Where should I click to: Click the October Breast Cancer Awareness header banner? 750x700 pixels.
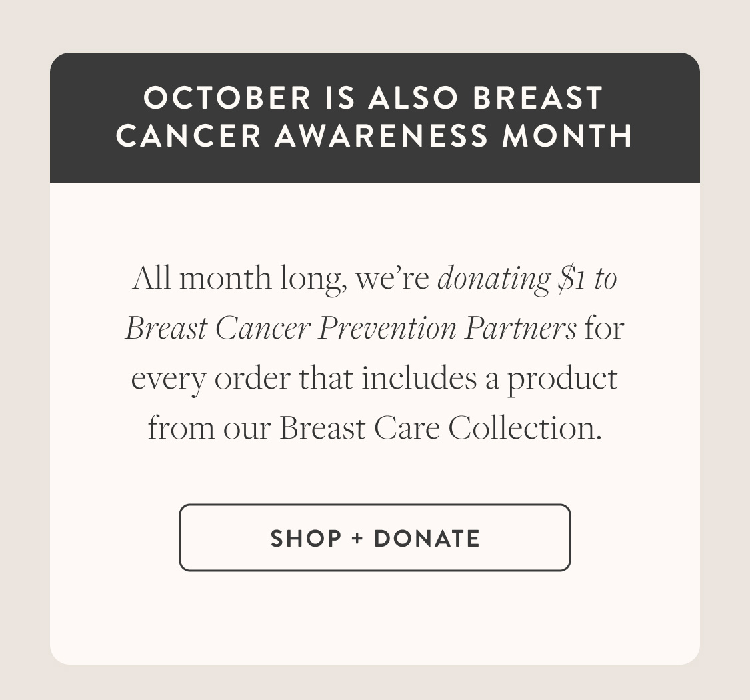(x=375, y=117)
